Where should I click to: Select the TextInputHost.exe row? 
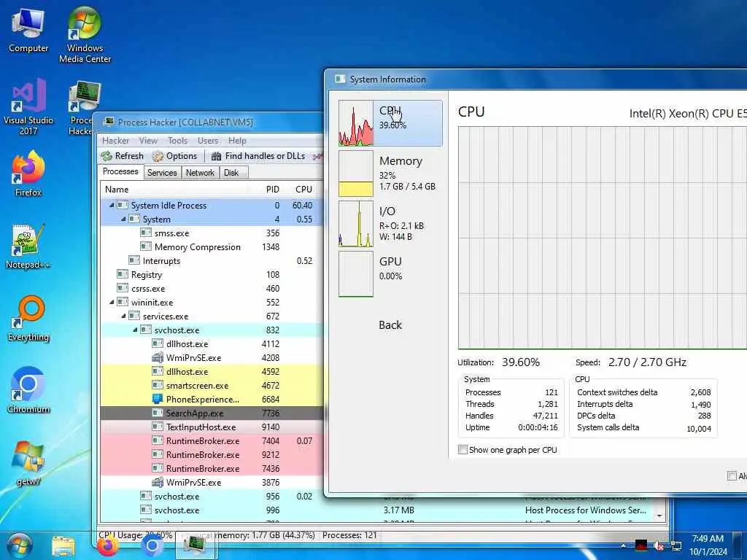point(212,427)
